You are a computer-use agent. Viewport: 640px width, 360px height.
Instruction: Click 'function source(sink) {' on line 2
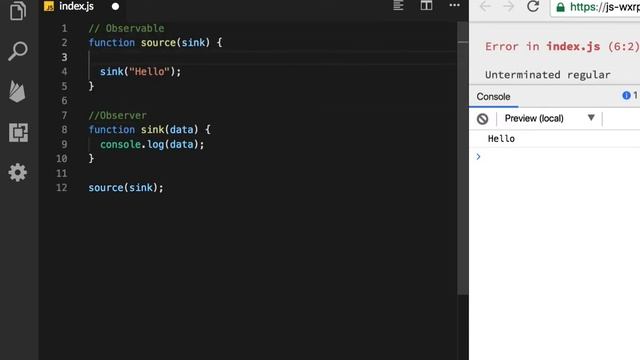click(x=156, y=42)
